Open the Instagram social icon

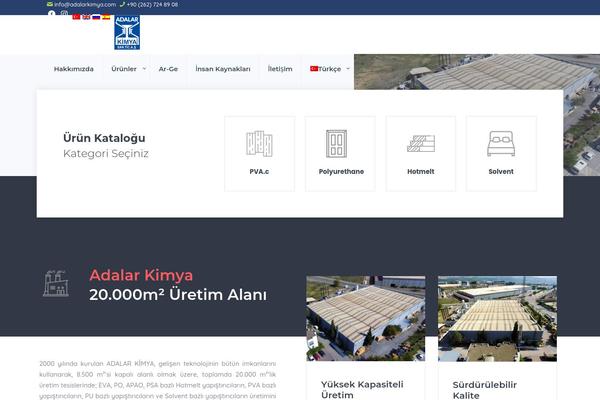(x=64, y=13)
